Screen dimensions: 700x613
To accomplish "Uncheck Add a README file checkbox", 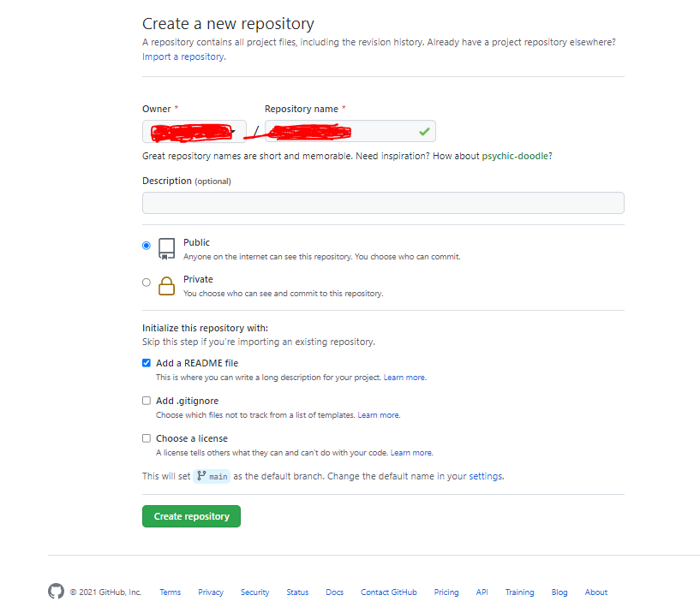I will (147, 363).
